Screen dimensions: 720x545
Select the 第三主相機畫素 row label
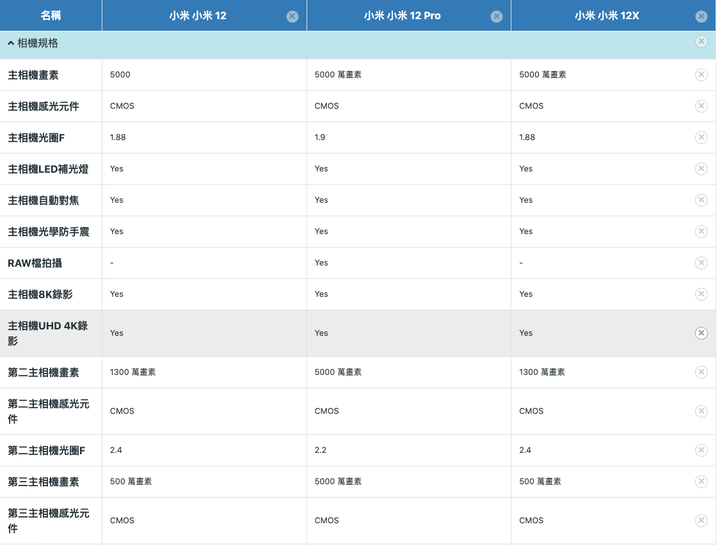point(43,482)
